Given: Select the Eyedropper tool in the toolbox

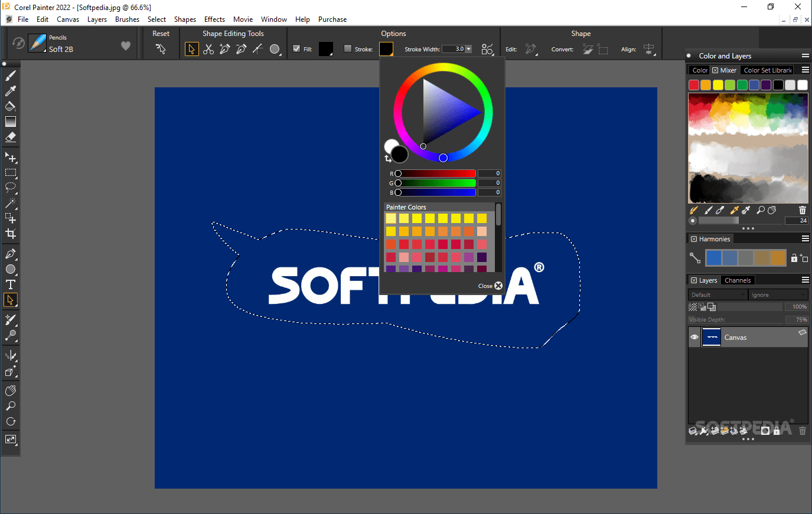Looking at the screenshot, I should click(x=10, y=90).
